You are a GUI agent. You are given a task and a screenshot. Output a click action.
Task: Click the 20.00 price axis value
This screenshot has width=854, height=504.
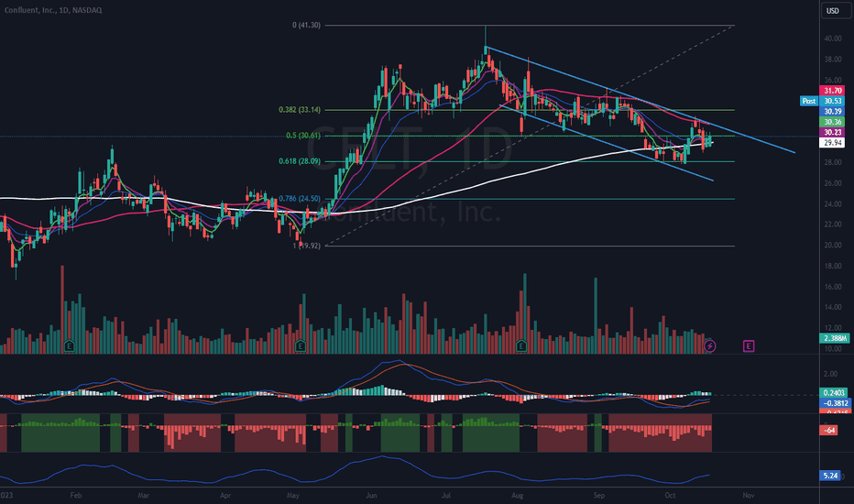point(833,246)
